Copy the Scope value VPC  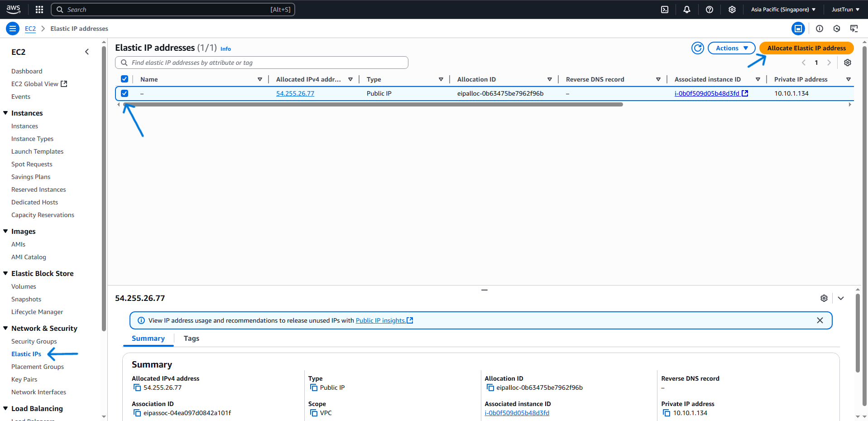pos(314,413)
